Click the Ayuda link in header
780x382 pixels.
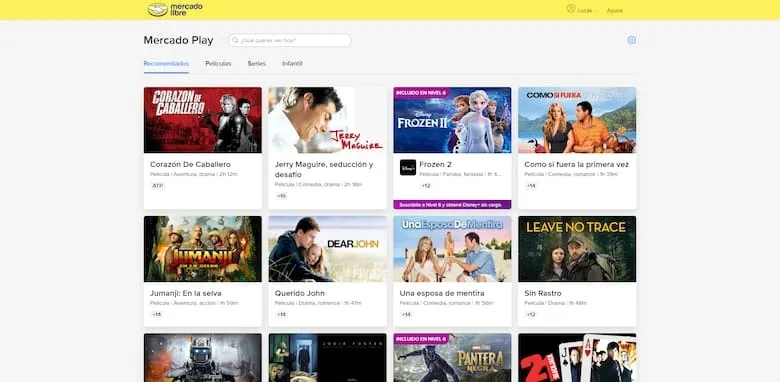(614, 10)
